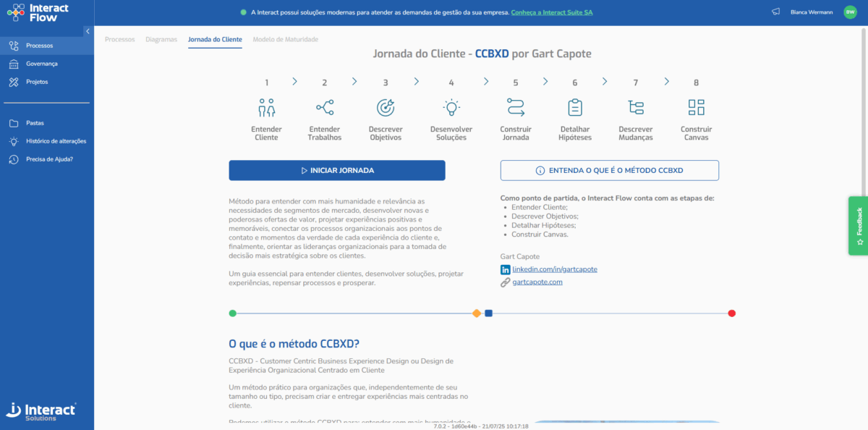Click the Descrever Objetivos target icon
The image size is (868, 430).
click(x=386, y=108)
